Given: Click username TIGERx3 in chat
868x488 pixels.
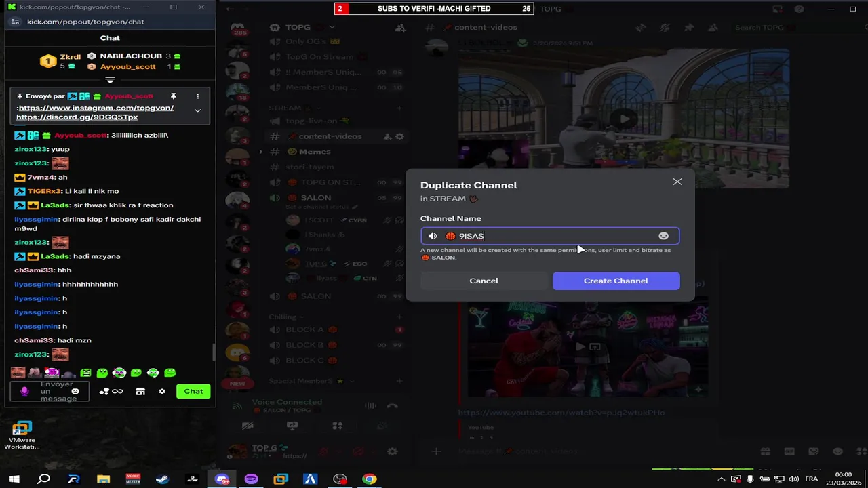Looking at the screenshot, I should point(45,191).
